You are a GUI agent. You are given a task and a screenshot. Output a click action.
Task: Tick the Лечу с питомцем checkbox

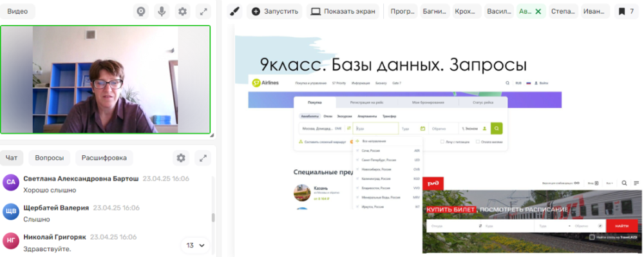pos(442,142)
